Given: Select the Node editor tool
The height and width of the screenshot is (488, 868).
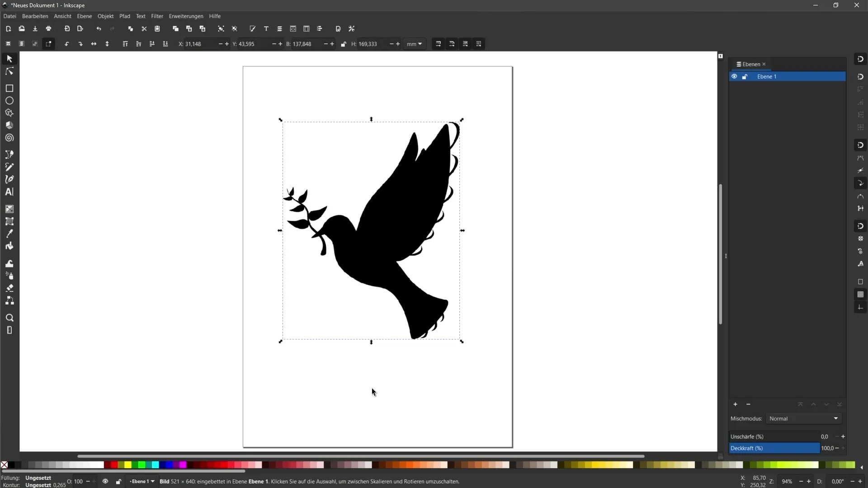Looking at the screenshot, I should [x=9, y=71].
